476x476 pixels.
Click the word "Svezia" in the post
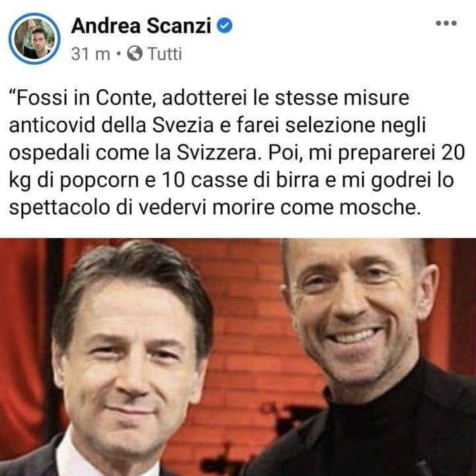point(182,125)
